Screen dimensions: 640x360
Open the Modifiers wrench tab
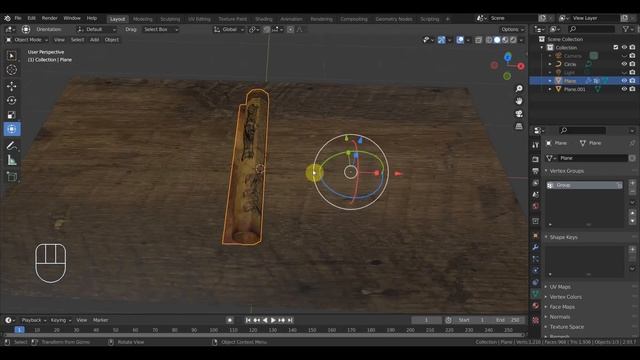pos(536,247)
